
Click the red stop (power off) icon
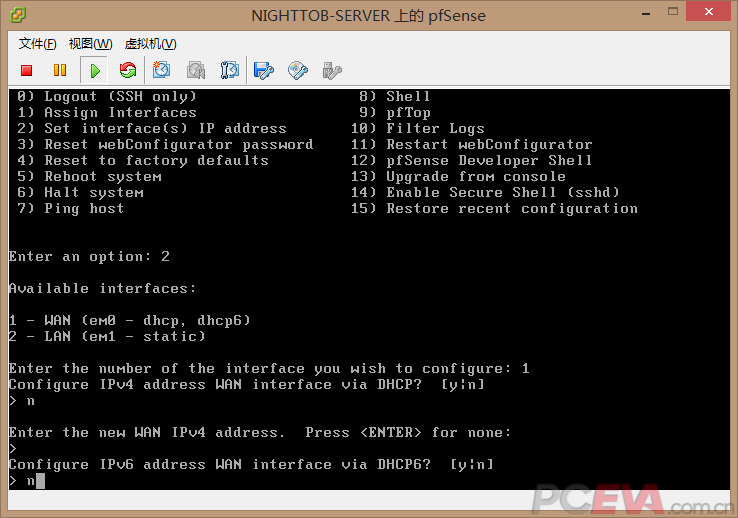click(x=27, y=70)
